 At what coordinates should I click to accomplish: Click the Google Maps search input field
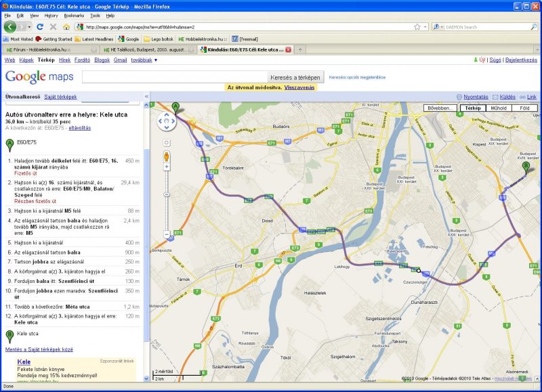pos(175,77)
